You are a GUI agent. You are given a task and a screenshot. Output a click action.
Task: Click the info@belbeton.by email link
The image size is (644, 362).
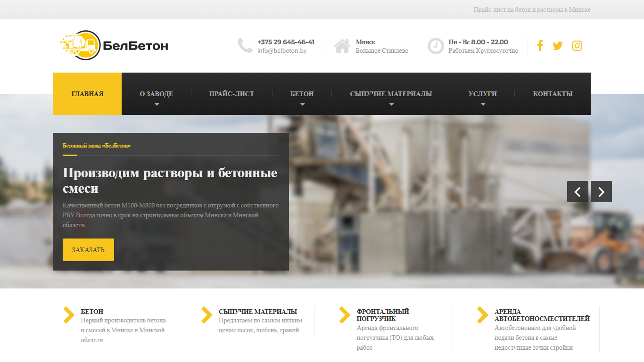tap(282, 51)
